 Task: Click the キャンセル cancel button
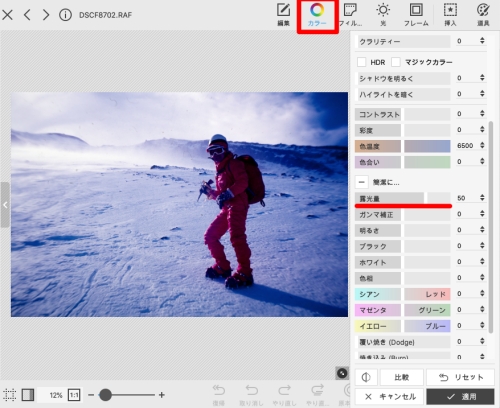[389, 397]
